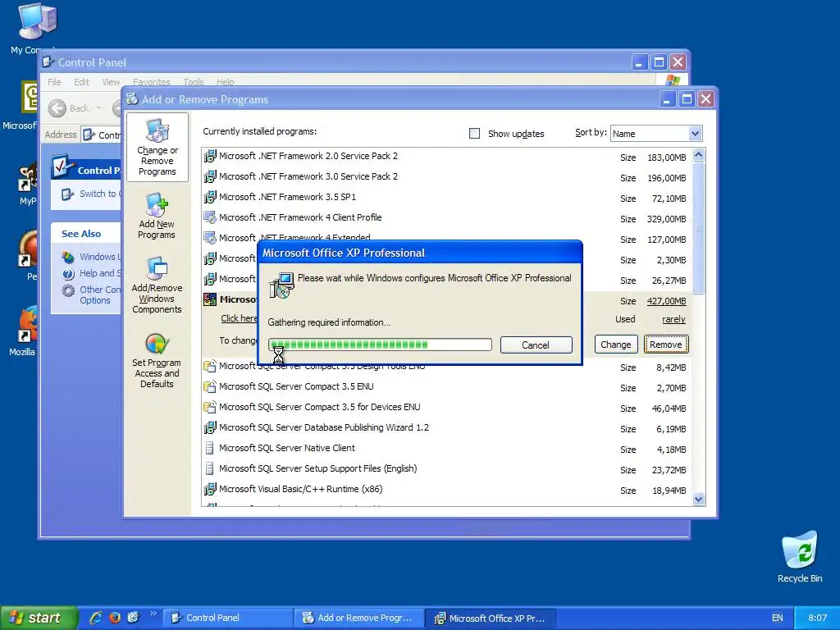Open Set Program Access and Defaults icon
Viewport: 840px width, 630px height.
[157, 344]
